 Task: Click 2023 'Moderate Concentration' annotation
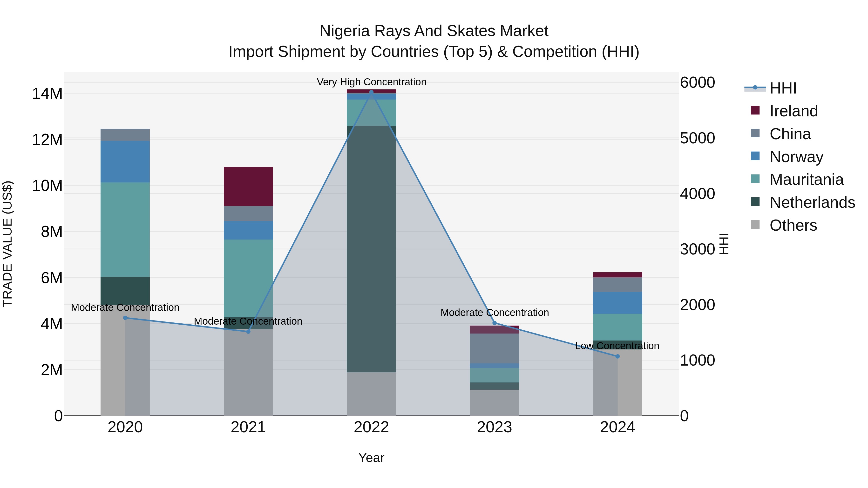[x=495, y=313]
